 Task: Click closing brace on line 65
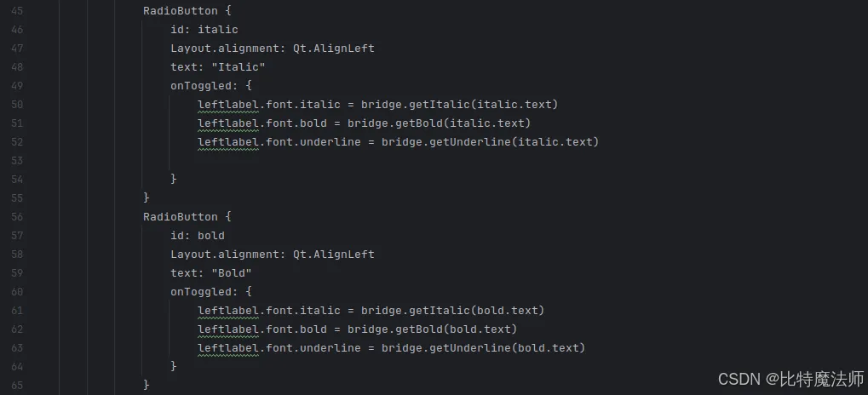tap(147, 385)
